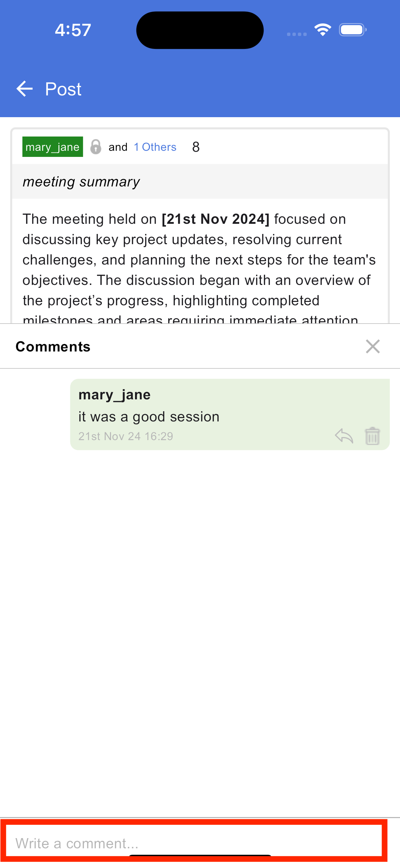Image resolution: width=400 pixels, height=868 pixels.
Task: Tap the Wi-Fi status icon
Action: 322,30
